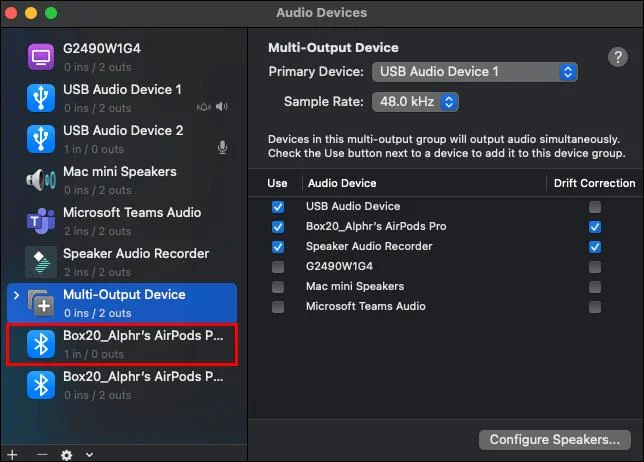Select Mac mini Speakers in the sidebar
Screen dimensions: 644x462
tap(122, 180)
